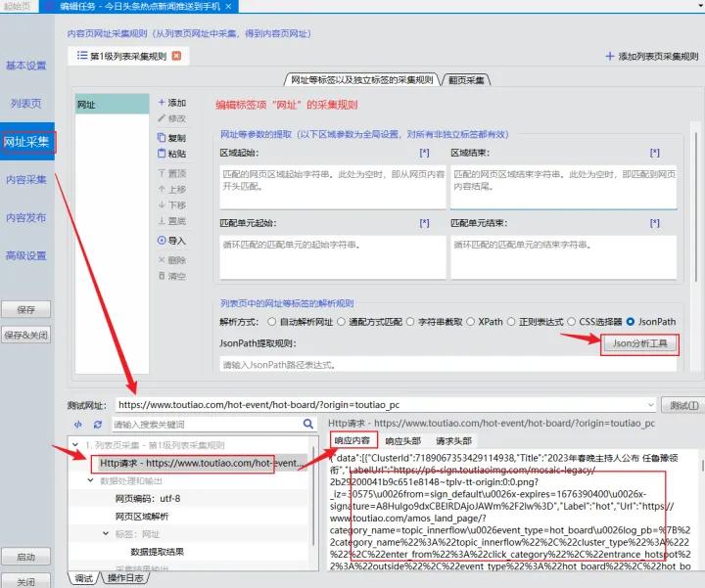Select the 自动解析网址 radio option
Image resolution: width=705 pixels, height=588 pixels.
pos(271,322)
